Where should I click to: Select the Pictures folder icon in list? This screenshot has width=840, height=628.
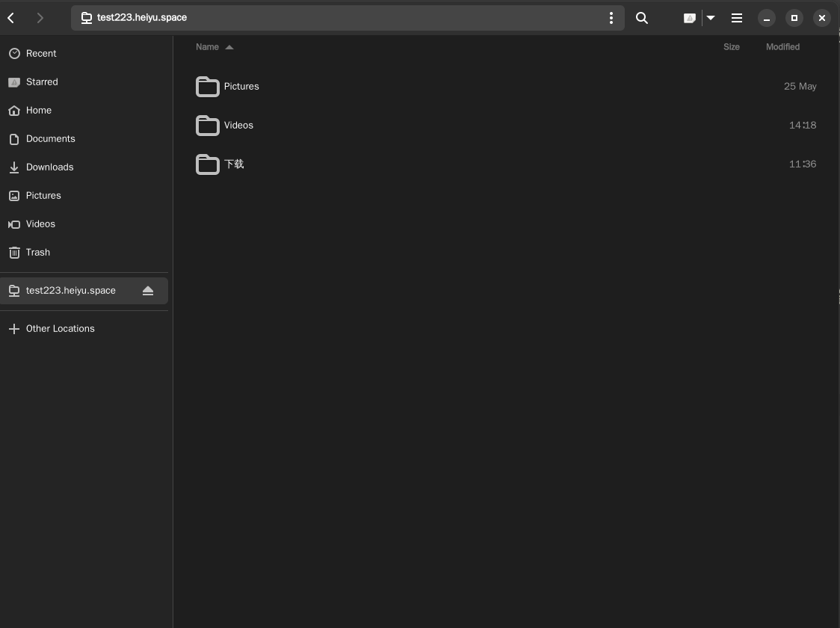207,86
